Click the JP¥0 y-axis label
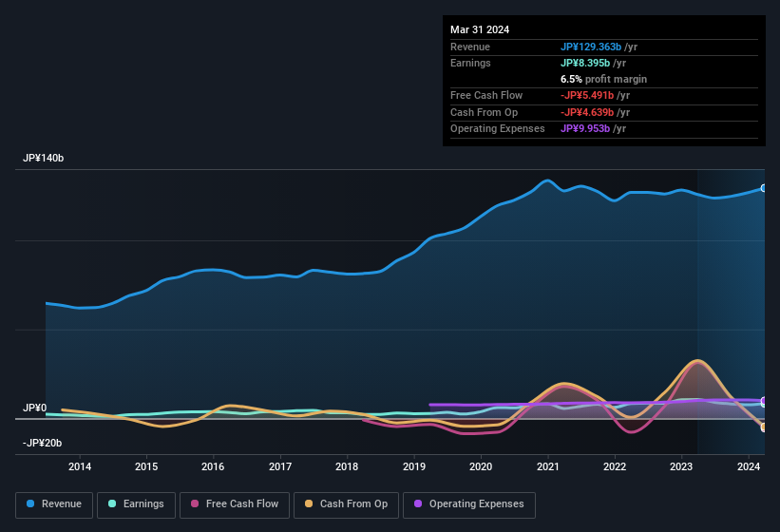The height and width of the screenshot is (532, 780). [35, 408]
